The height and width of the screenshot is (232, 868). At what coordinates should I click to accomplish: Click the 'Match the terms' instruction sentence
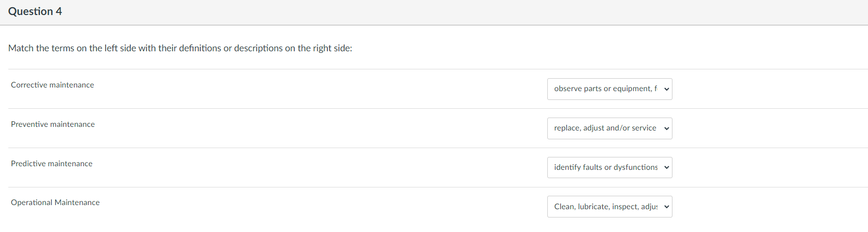180,48
